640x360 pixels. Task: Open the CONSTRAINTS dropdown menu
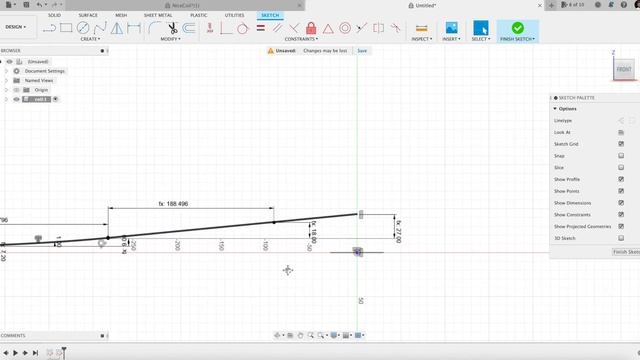(x=301, y=39)
